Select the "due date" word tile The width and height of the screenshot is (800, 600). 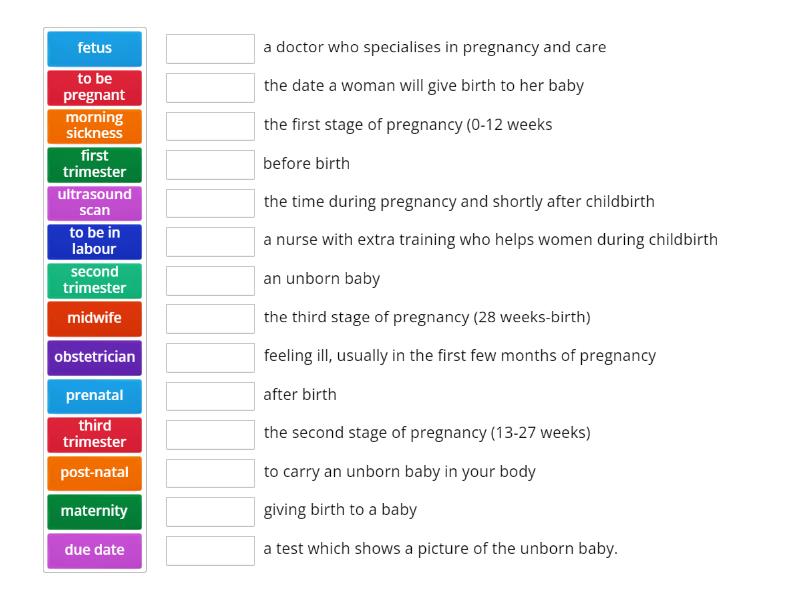(x=94, y=549)
